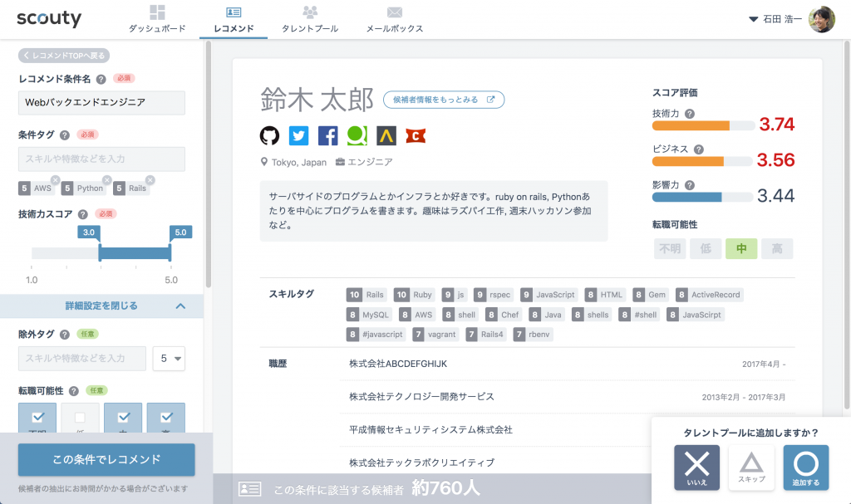Screen dimensions: 851x504
Task: Click the green Qiita profile icon
Action: point(357,135)
